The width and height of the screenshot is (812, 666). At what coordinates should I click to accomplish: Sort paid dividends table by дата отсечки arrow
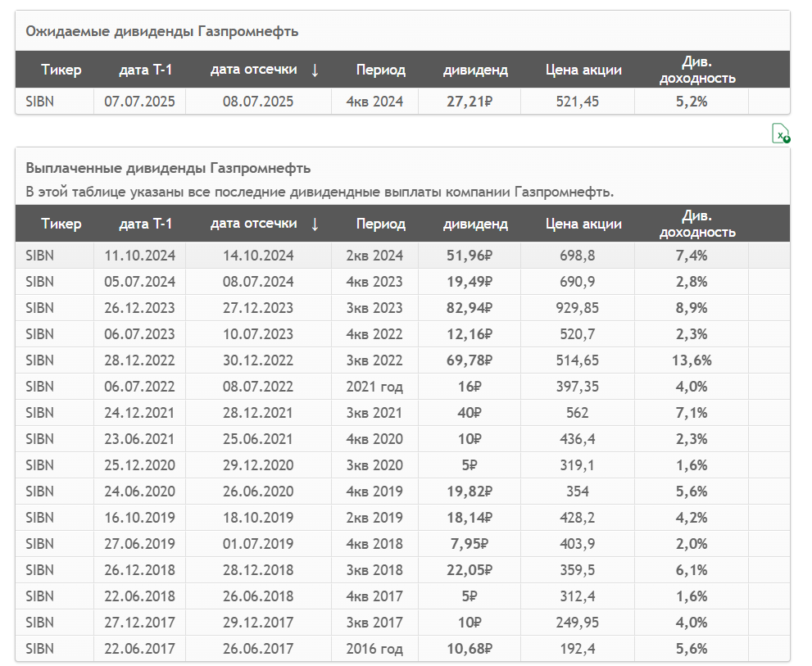click(x=315, y=224)
